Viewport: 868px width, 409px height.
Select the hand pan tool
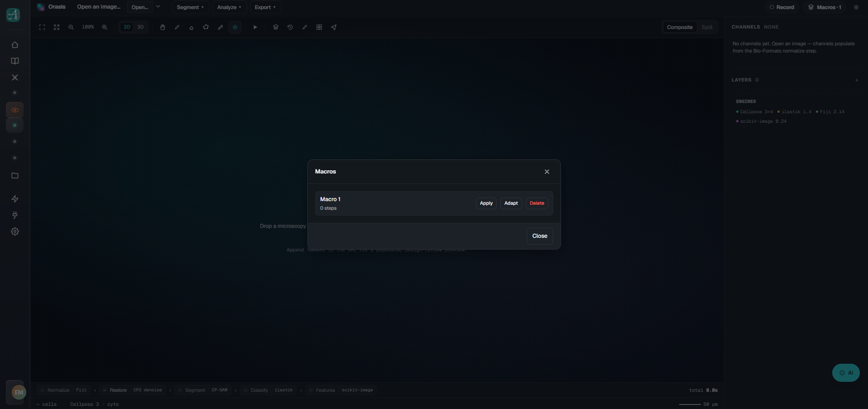163,27
